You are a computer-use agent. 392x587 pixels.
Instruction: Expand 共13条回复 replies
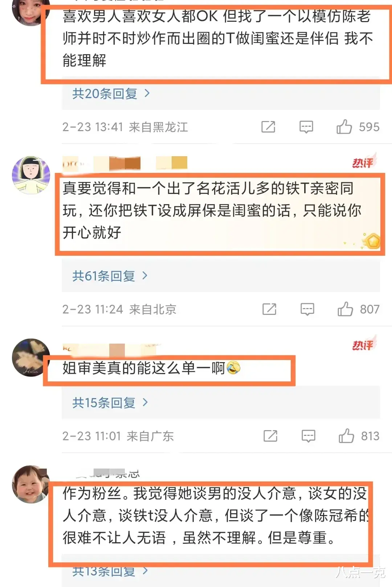click(x=110, y=571)
